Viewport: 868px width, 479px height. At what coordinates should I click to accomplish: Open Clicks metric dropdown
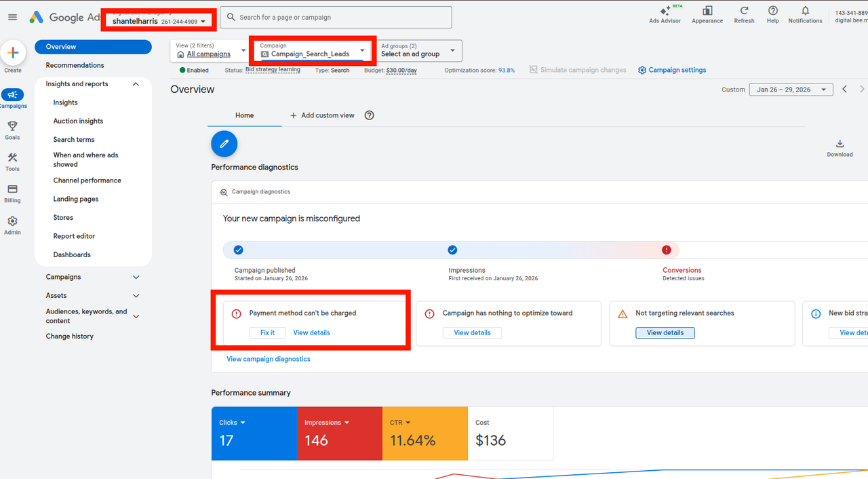232,423
